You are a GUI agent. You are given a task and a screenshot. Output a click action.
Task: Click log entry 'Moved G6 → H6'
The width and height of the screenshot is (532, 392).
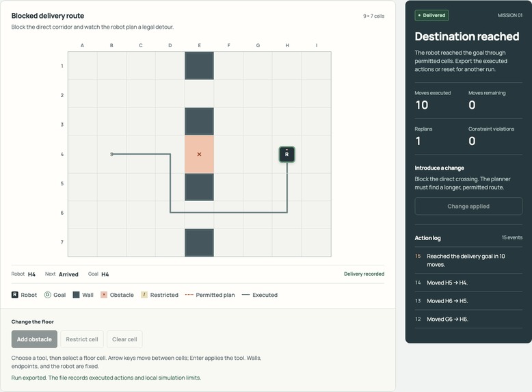pos(468,319)
